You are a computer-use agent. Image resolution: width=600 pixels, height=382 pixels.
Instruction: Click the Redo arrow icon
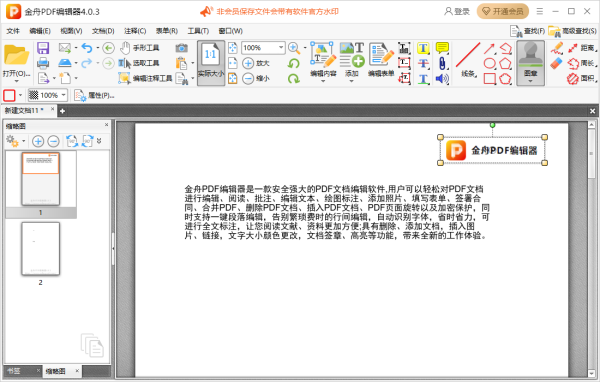87,63
